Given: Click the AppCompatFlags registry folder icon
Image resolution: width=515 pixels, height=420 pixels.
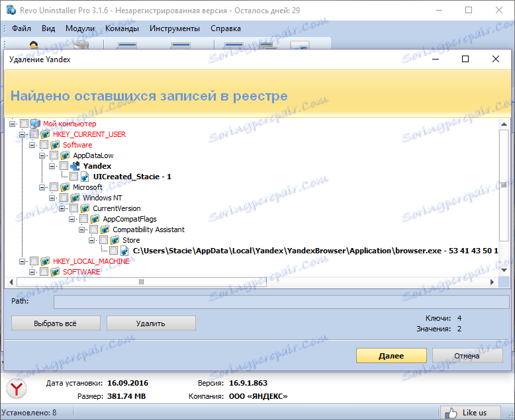Looking at the screenshot, I should point(95,219).
